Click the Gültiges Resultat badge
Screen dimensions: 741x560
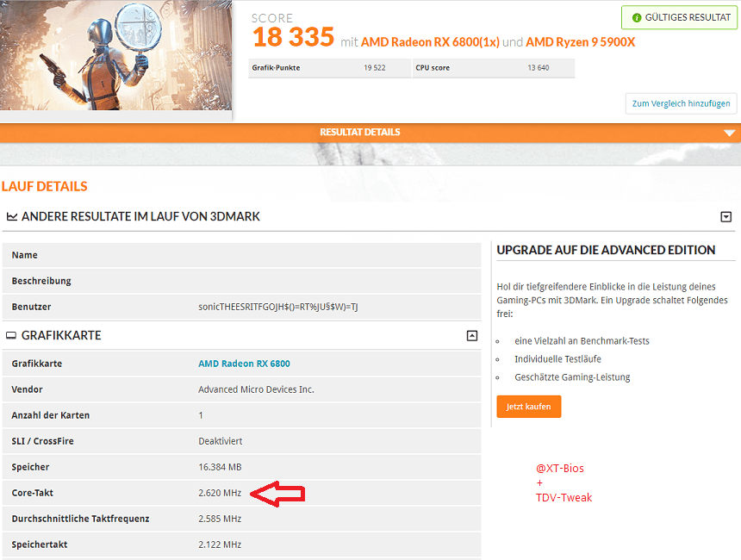coord(680,17)
